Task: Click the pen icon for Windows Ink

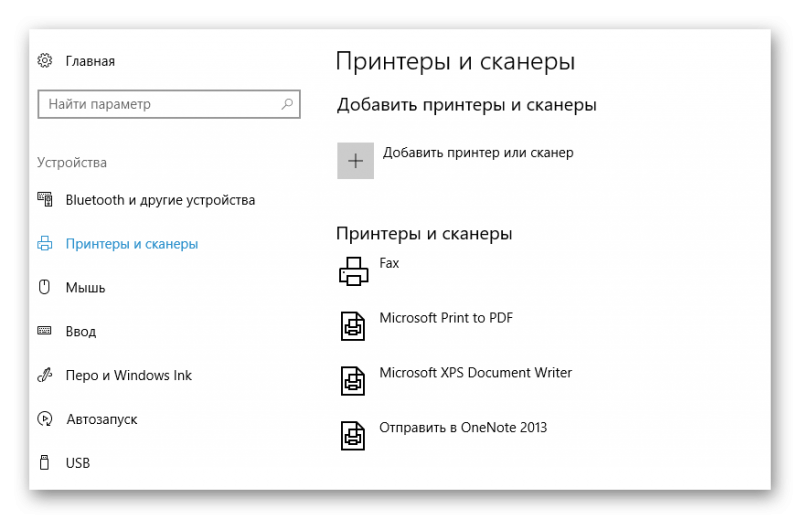Action: pyautogui.click(x=45, y=376)
